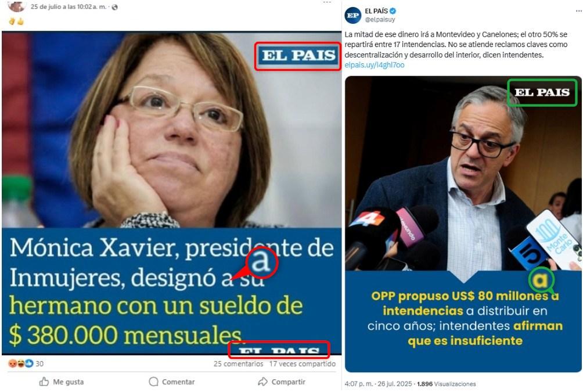Click the blue verified badge next to EL PAÍS
This screenshot has width=583, height=392.
coord(393,11)
